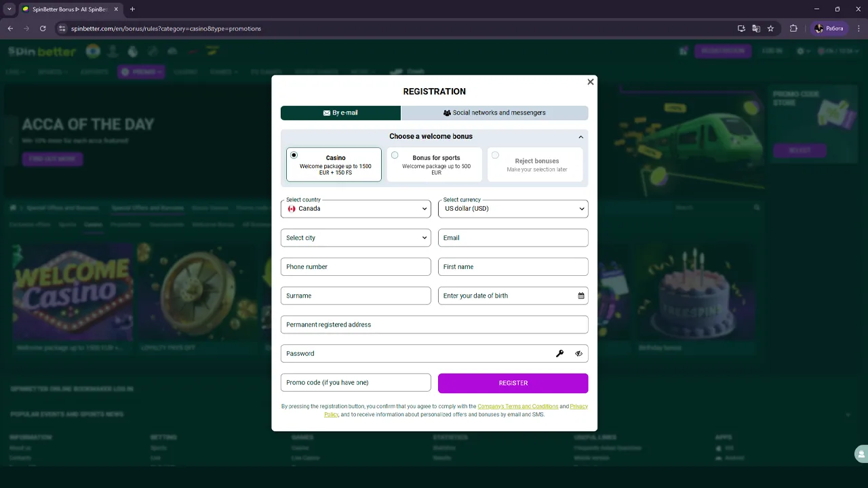Open the date of birth calendar icon
Screen dimensions: 868x488
pyautogui.click(x=581, y=296)
